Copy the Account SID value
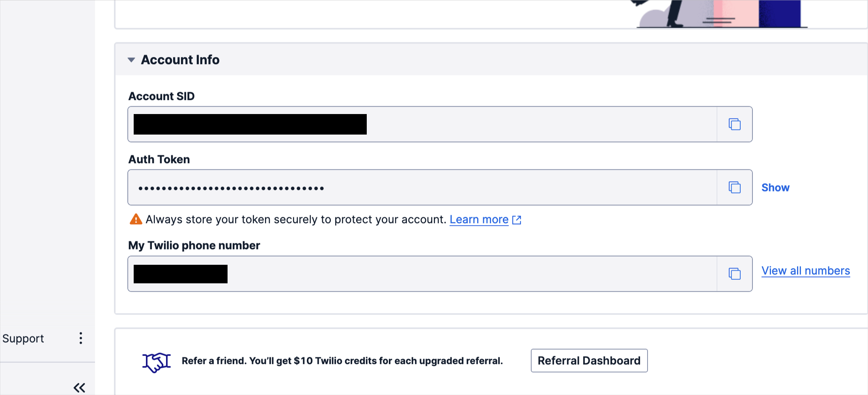This screenshot has height=395, width=868. click(734, 124)
